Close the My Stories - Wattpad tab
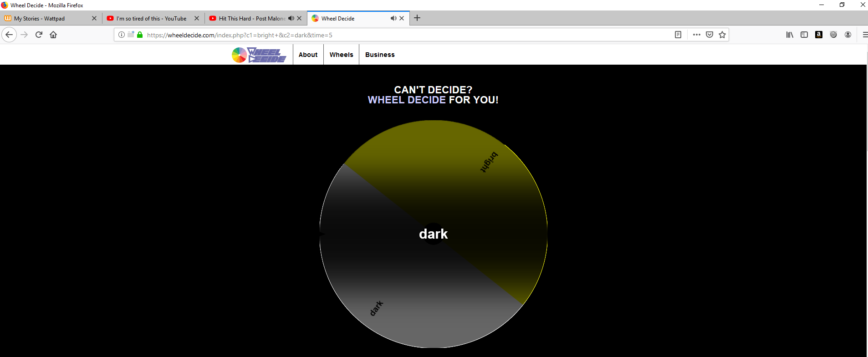This screenshot has height=357, width=868. click(x=94, y=19)
